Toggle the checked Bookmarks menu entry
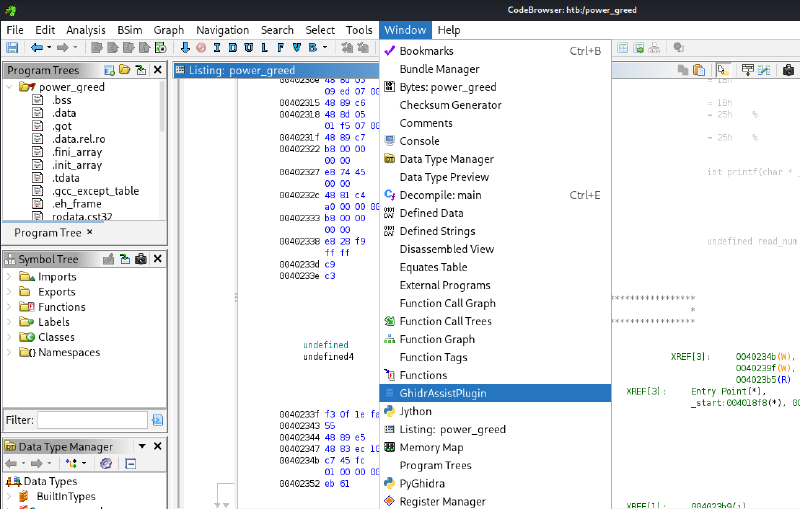The image size is (800, 509). pos(426,51)
